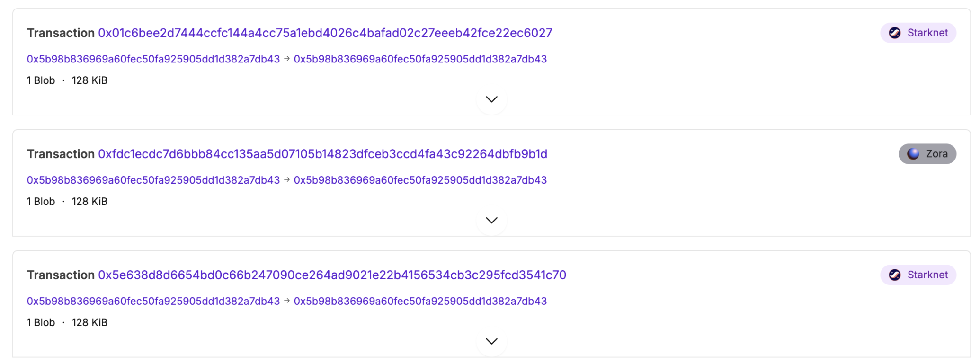Click Starknet logo icon on transaction 0x5e638d8d card
The height and width of the screenshot is (364, 980).
pyautogui.click(x=894, y=275)
